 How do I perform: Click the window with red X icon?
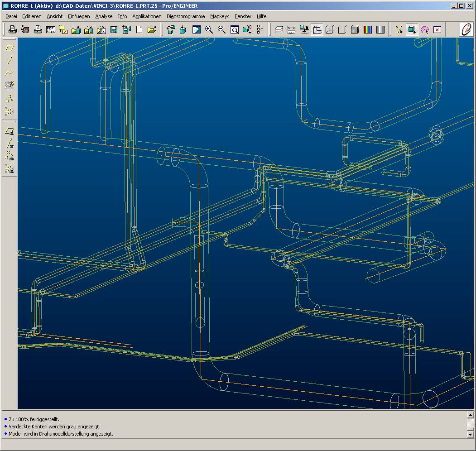tap(437, 29)
